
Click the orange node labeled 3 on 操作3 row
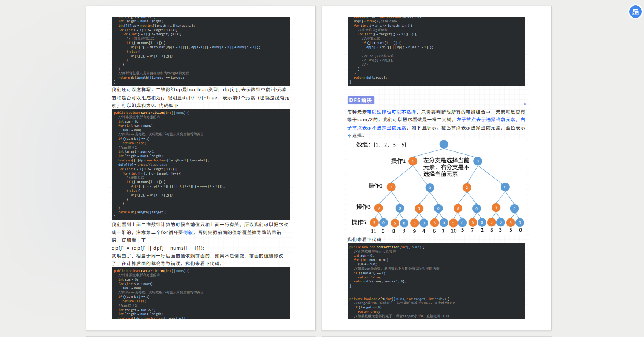[x=378, y=208]
